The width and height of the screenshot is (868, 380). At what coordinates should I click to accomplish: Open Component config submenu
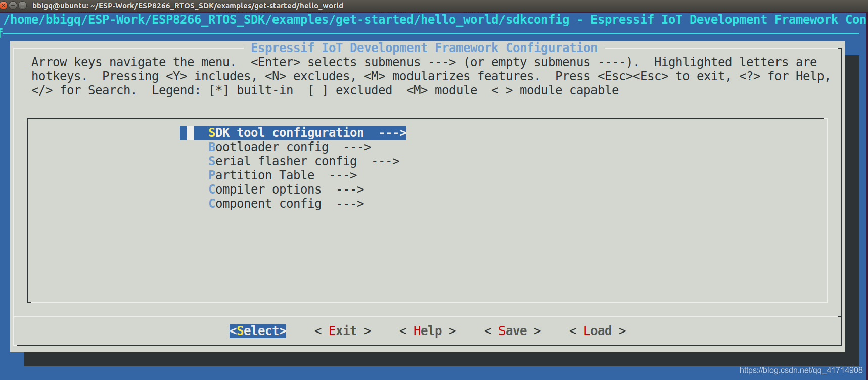tap(286, 204)
